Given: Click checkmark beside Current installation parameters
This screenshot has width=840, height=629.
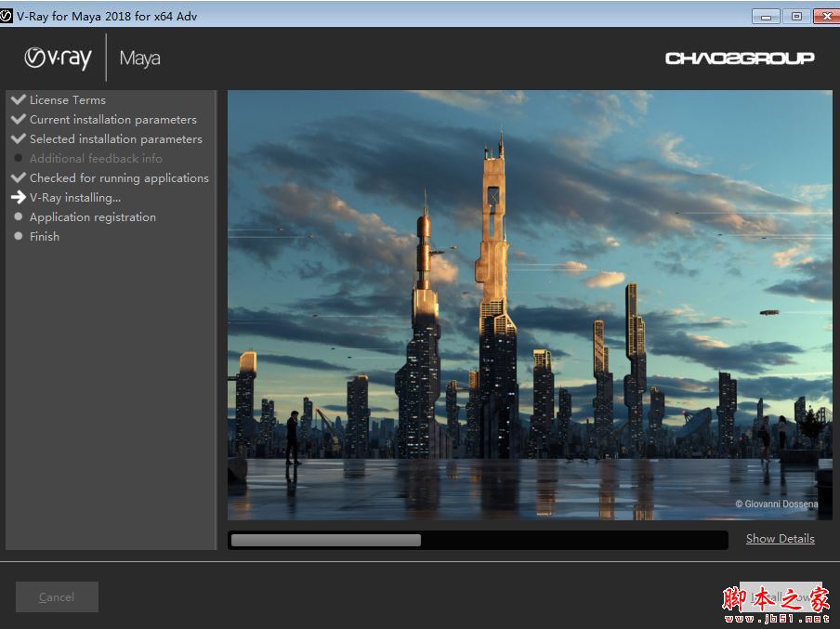Looking at the screenshot, I should [x=19, y=118].
